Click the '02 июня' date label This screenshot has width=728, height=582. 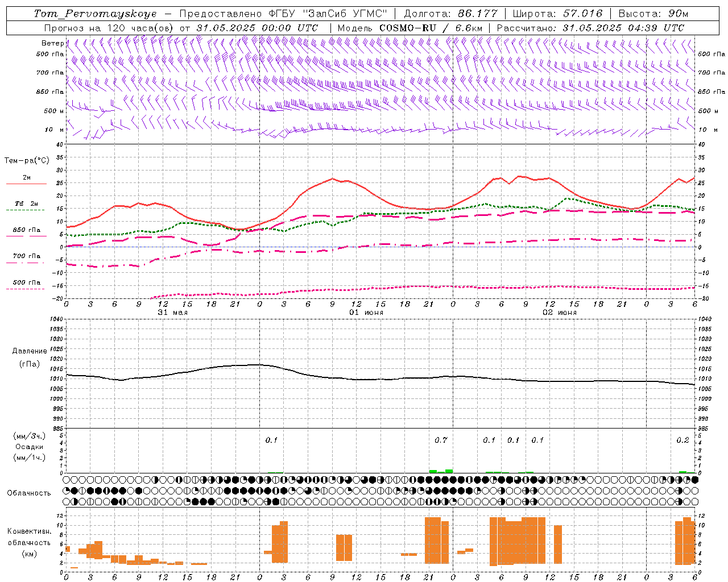tap(560, 313)
